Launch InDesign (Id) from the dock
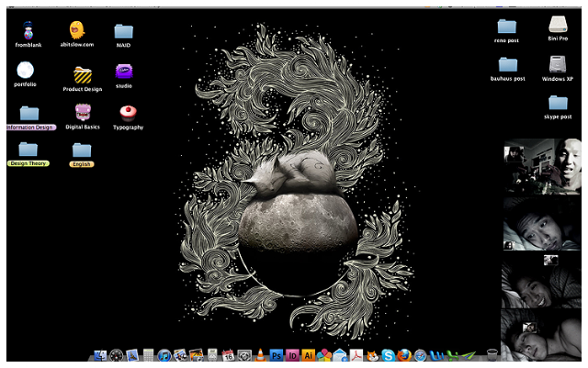The height and width of the screenshot is (368, 588). click(x=292, y=355)
